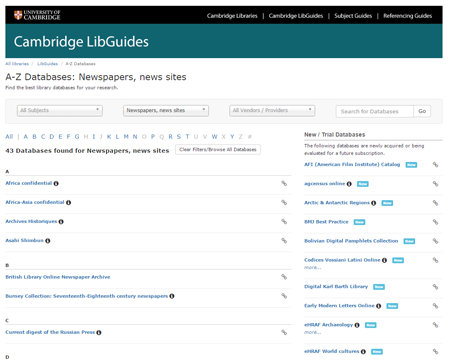Open share link icon for BMJ Best Practice

435,222
